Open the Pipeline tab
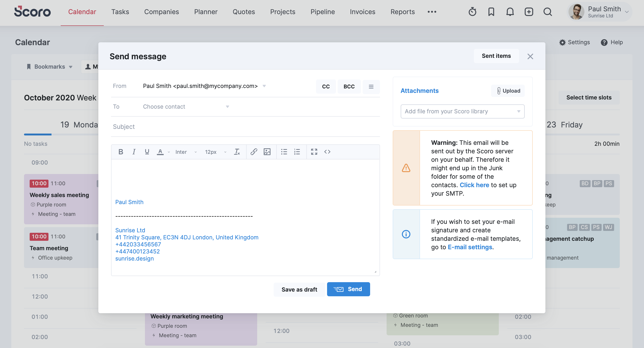The width and height of the screenshot is (644, 348). (x=323, y=12)
